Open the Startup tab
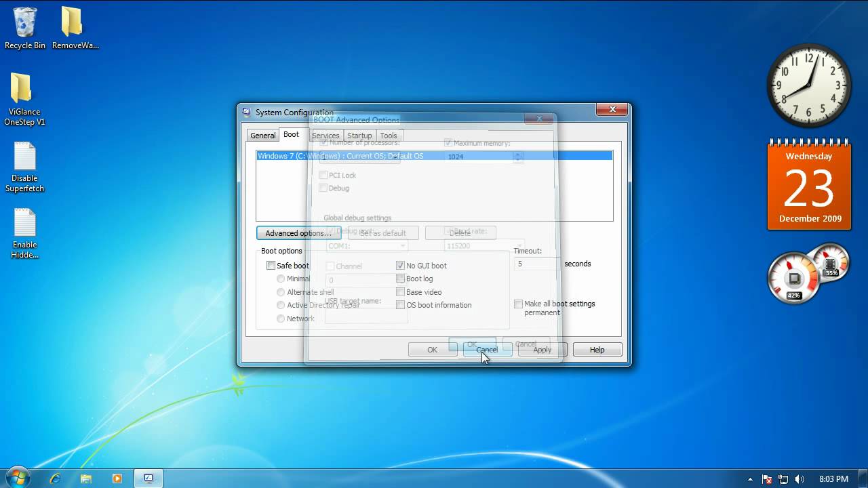Screen dimensions: 868x488 (x=359, y=136)
